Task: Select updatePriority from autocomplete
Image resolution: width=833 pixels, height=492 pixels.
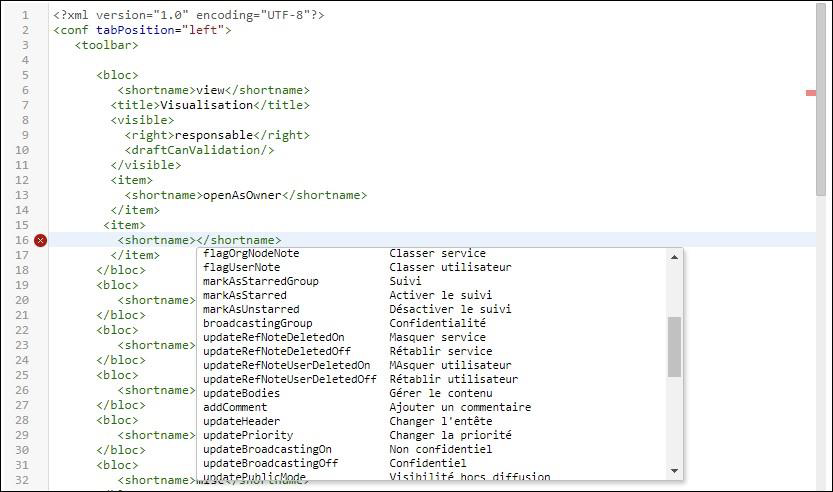Action: coord(247,436)
